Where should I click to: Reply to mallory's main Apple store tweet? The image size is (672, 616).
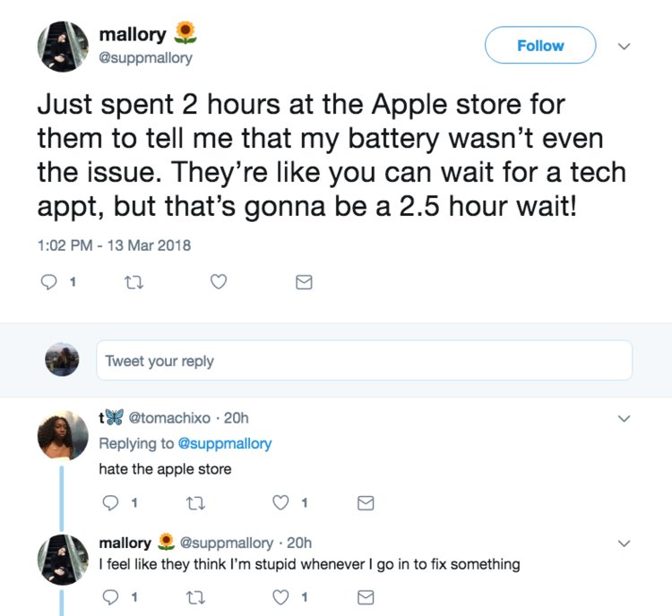(x=48, y=282)
